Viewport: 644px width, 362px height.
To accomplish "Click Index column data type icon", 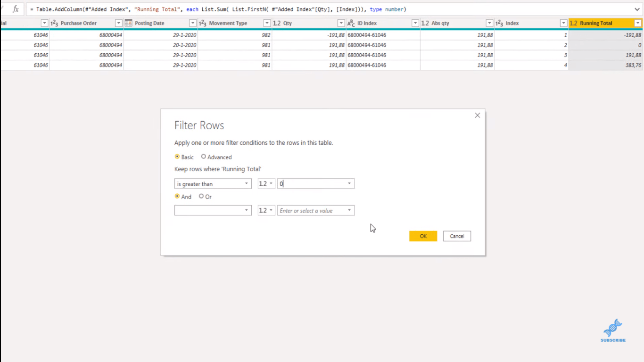I will coord(499,23).
